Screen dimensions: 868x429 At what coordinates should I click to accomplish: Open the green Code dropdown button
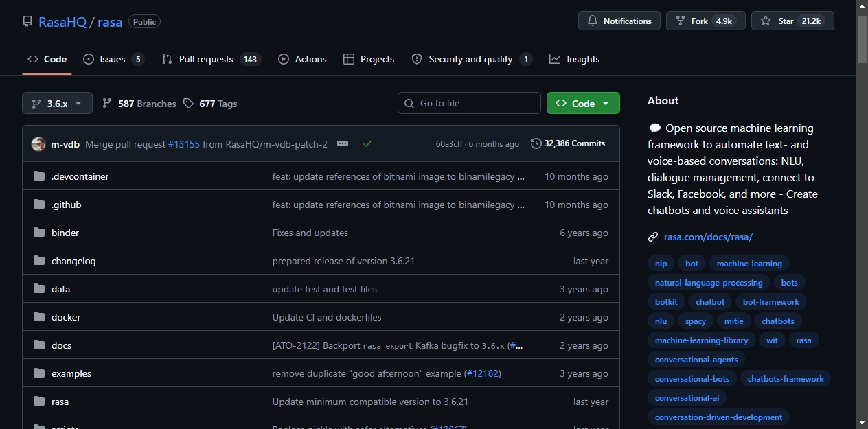coord(583,103)
